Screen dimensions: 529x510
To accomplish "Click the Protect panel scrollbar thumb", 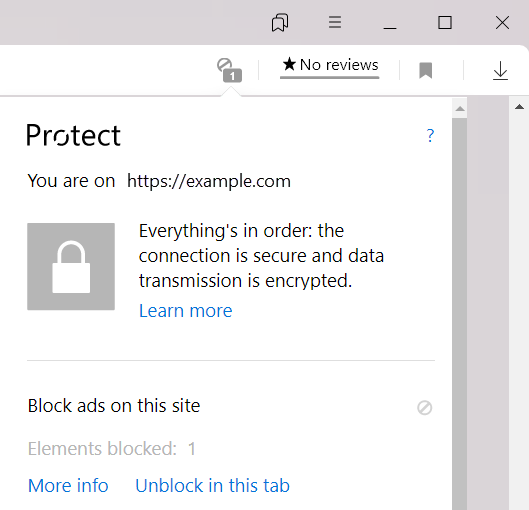I will point(460,314).
